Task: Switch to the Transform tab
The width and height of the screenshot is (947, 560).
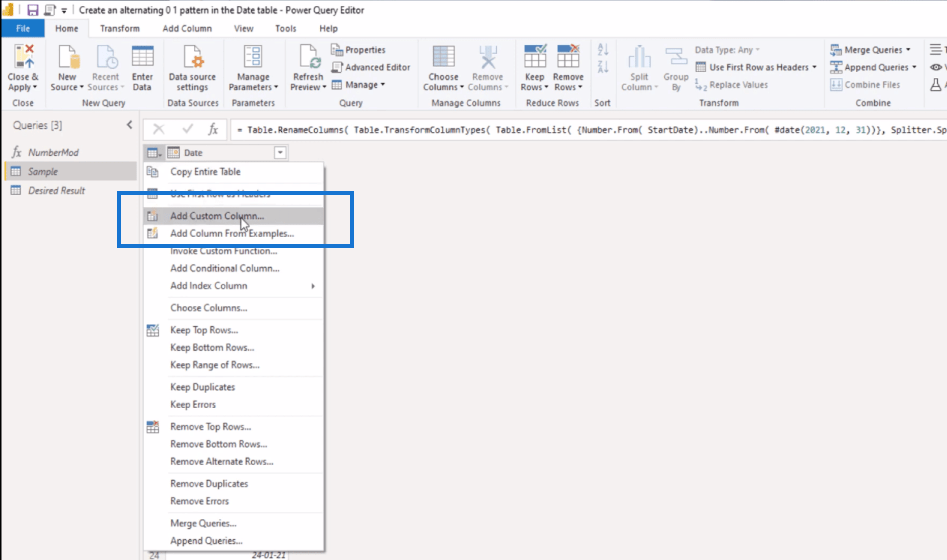Action: (120, 28)
